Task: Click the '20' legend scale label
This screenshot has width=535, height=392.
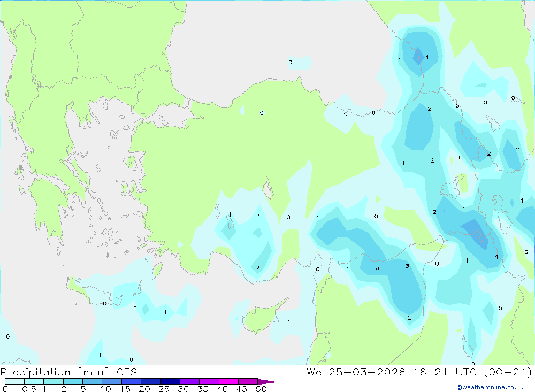Action: pyautogui.click(x=144, y=389)
